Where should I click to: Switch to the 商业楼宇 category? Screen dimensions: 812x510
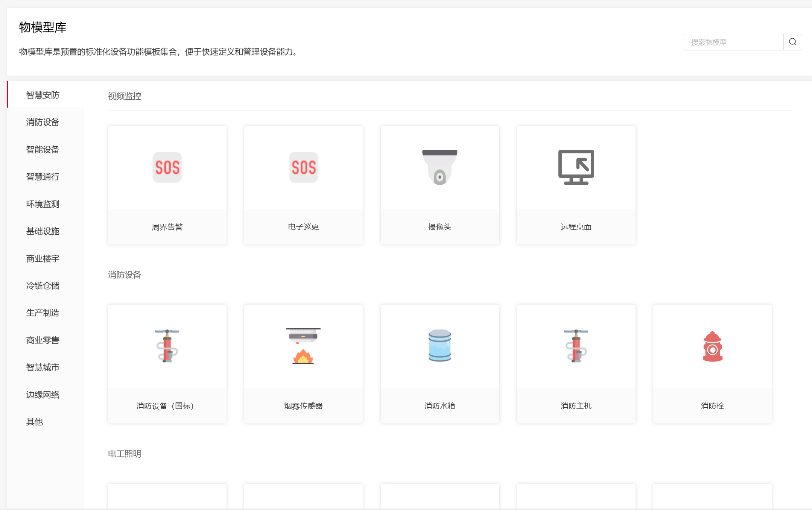[46, 258]
